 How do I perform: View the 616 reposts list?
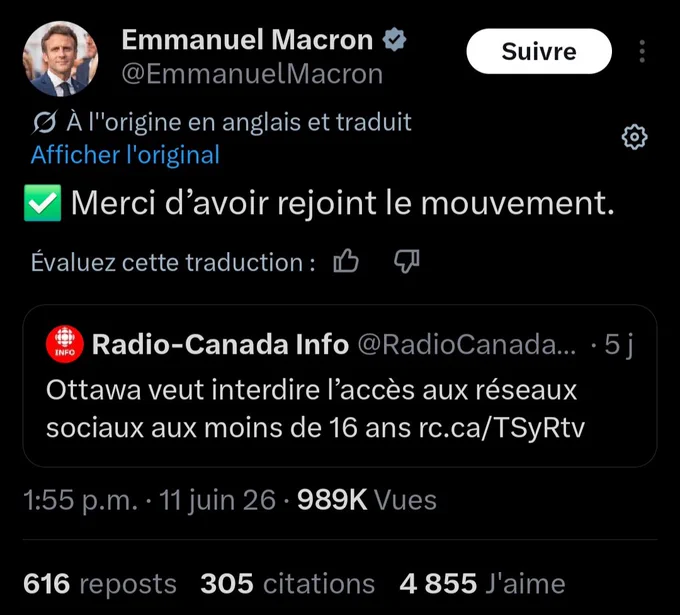point(100,583)
